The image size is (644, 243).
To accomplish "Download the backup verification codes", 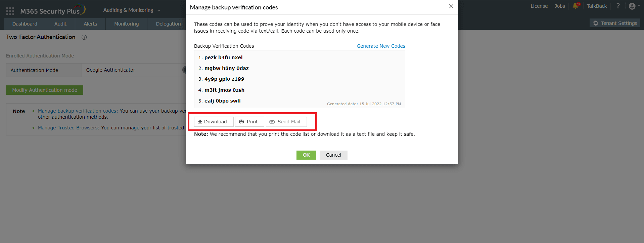I will coord(214,122).
